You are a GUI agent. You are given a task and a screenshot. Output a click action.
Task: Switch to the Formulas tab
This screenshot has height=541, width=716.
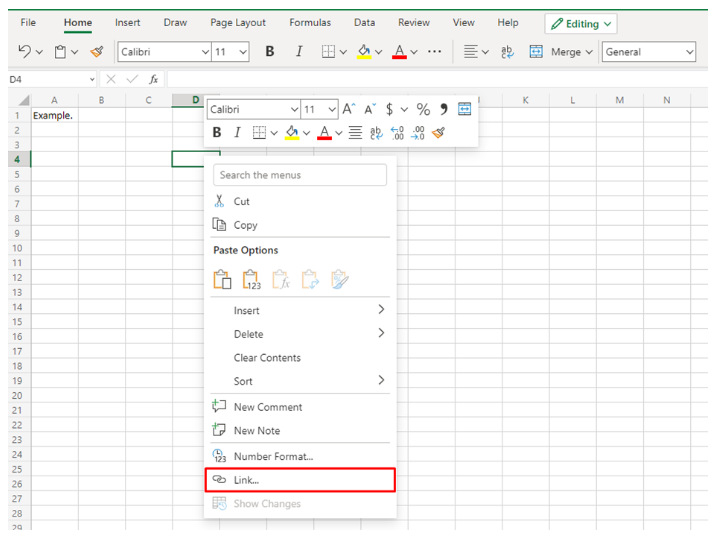[x=310, y=22]
